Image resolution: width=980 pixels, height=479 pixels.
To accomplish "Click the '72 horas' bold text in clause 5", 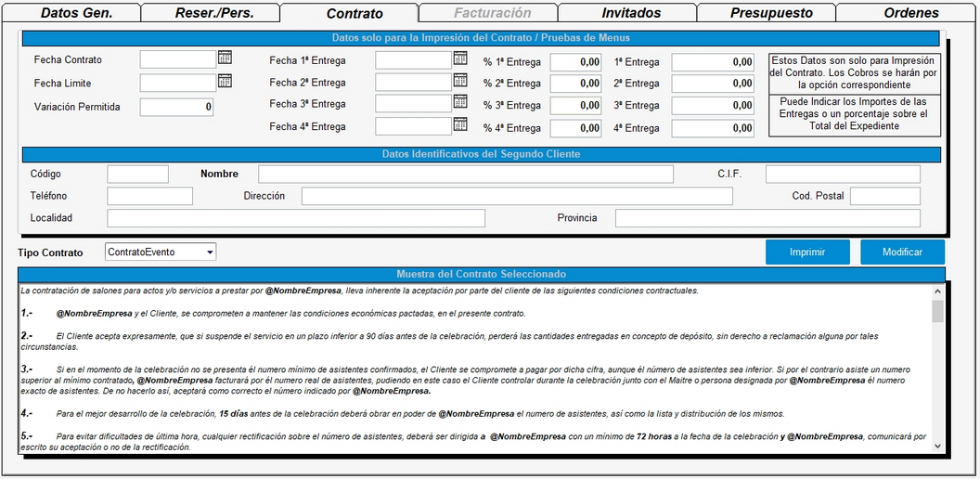I will 653,436.
